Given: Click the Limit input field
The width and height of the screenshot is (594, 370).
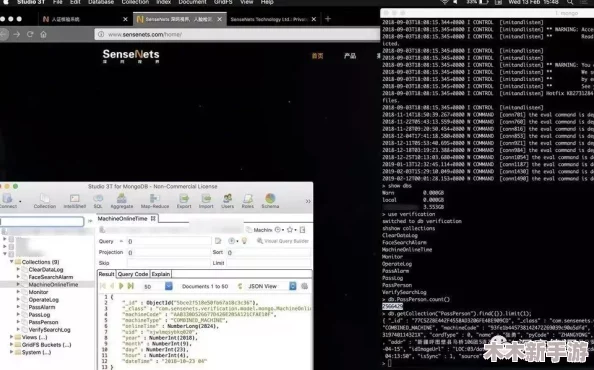Looking at the screenshot, I should pos(269,263).
